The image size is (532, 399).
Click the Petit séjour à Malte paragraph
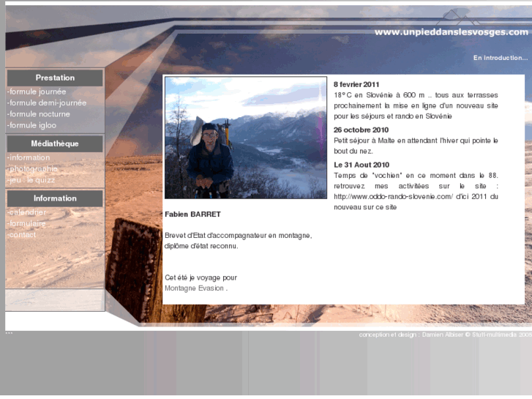pos(416,146)
